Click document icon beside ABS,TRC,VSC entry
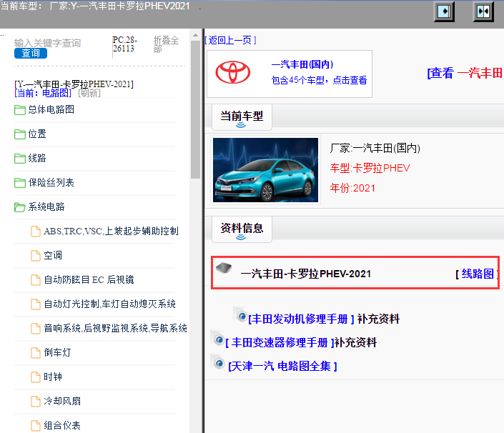 (x=36, y=232)
